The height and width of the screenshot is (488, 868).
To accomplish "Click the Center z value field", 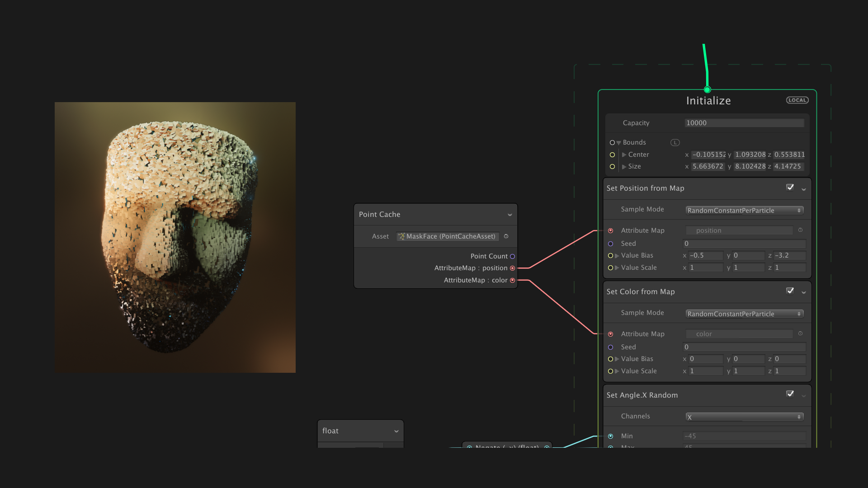I will pos(789,155).
